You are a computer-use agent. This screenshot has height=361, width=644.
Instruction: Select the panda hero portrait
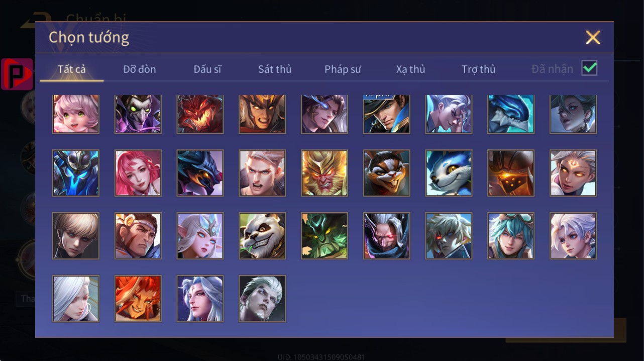(x=262, y=236)
